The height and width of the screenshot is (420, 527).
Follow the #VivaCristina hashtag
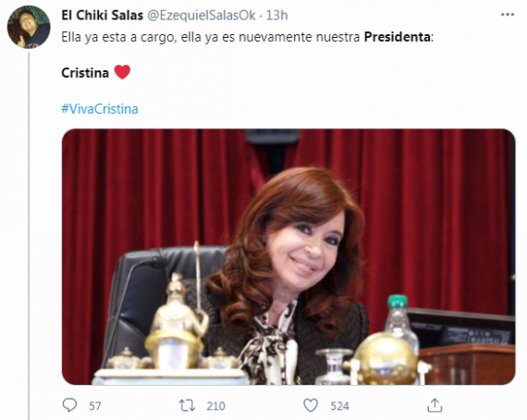100,109
